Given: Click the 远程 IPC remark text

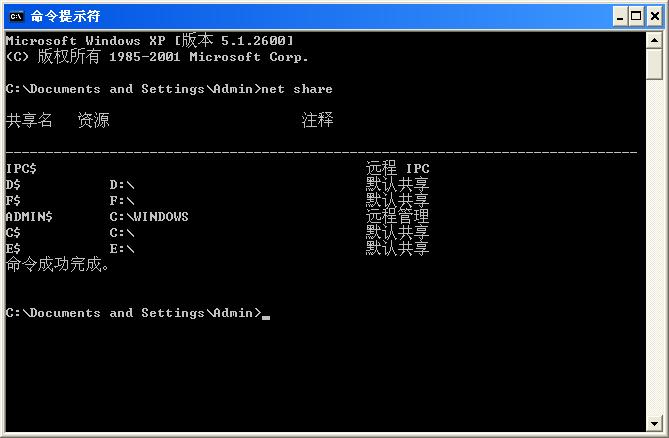Looking at the screenshot, I should click(x=397, y=169).
